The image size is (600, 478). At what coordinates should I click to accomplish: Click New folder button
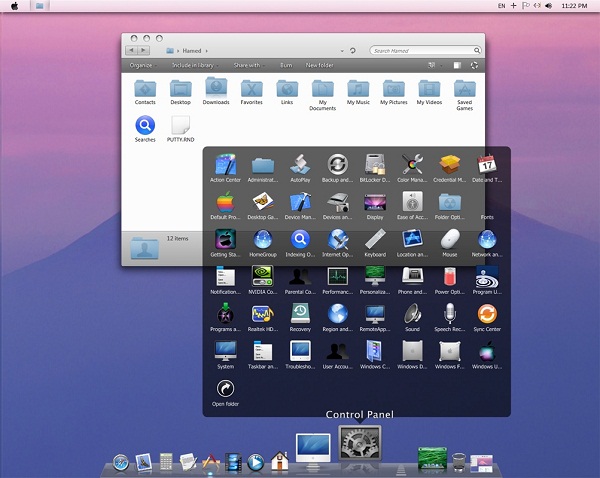319,65
